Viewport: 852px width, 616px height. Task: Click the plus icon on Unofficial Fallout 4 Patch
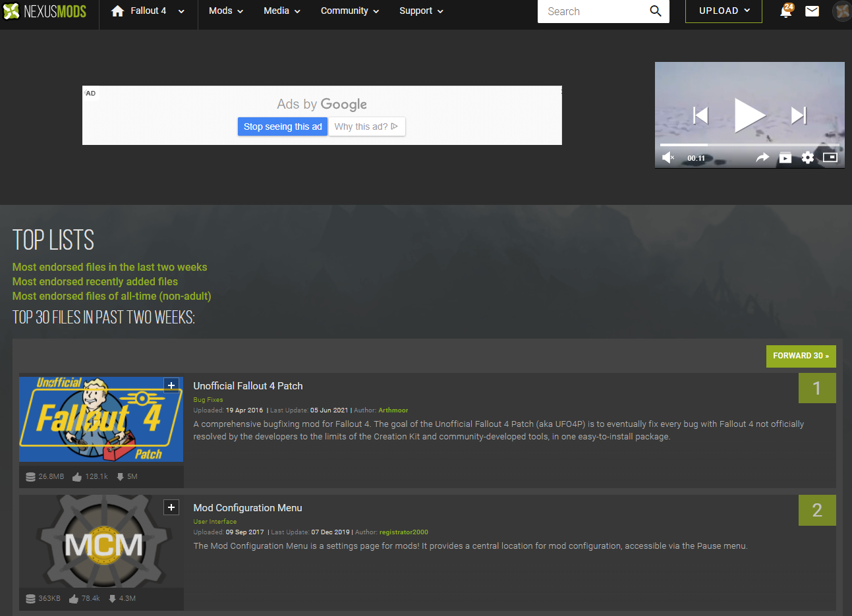171,385
